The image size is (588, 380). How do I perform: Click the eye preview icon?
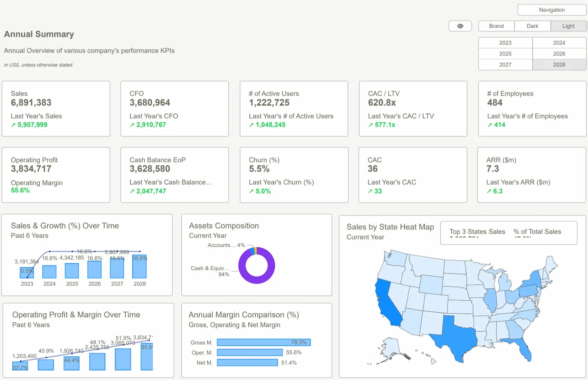[x=460, y=26]
